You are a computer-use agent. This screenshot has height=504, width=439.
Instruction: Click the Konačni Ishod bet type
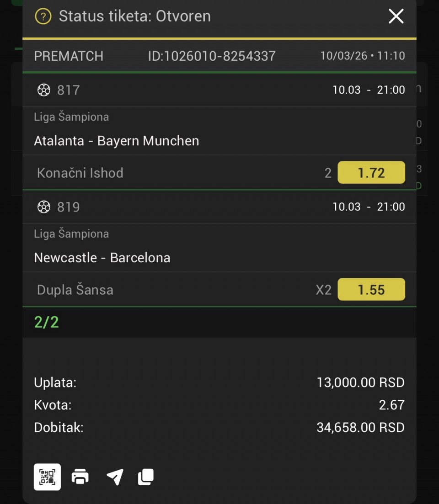coord(80,173)
